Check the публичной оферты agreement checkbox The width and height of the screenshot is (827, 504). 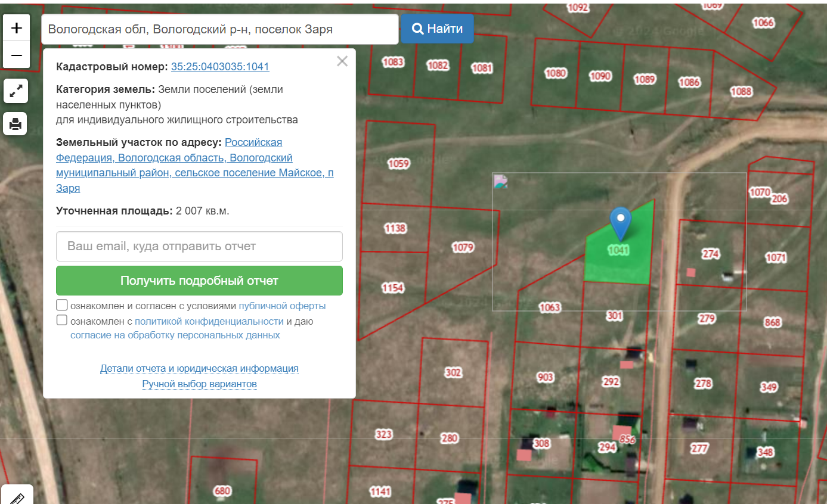(x=61, y=305)
